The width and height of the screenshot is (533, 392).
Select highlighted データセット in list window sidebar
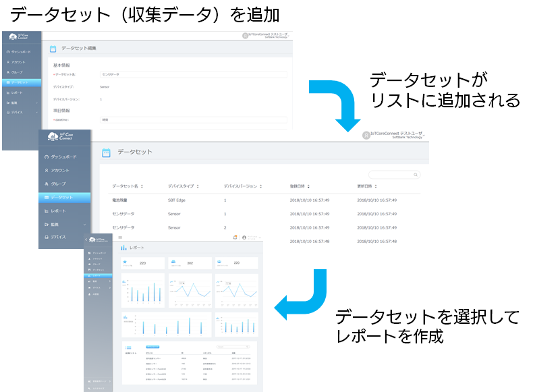(65, 198)
